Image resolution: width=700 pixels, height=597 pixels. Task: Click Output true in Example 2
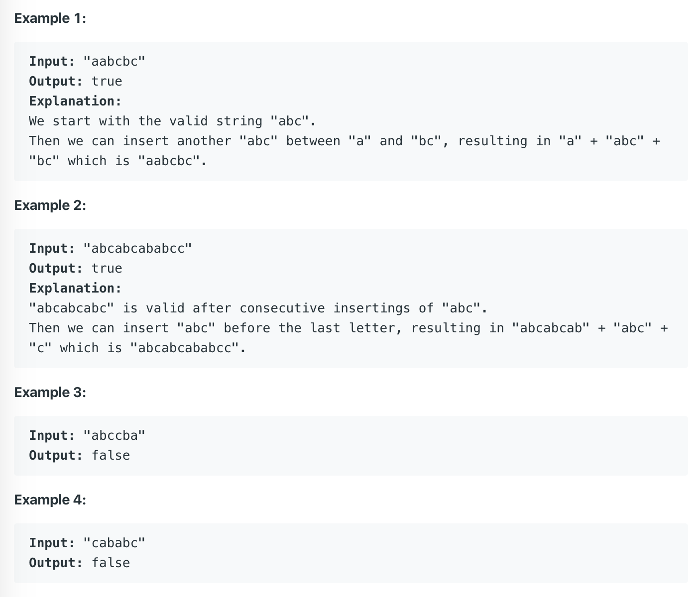pyautogui.click(x=76, y=269)
